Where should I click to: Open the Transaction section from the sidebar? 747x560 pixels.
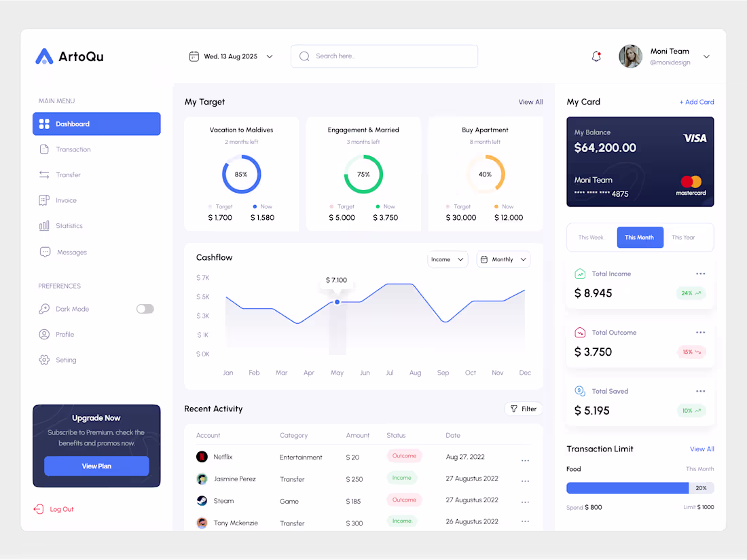point(73,149)
